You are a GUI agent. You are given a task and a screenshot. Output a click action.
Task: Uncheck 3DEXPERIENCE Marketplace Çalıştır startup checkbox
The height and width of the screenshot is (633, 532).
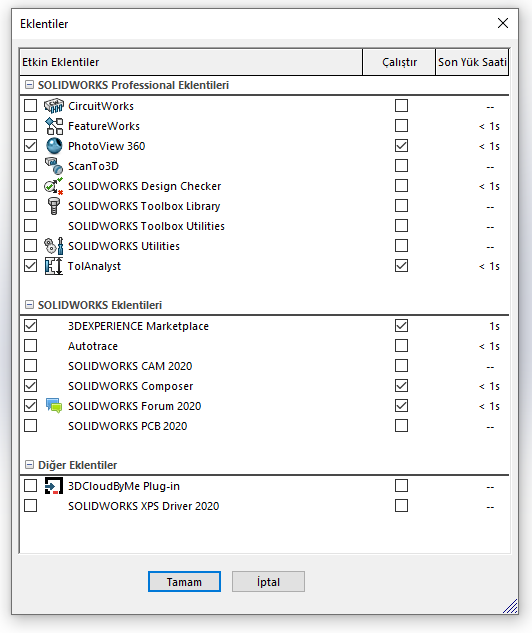(x=401, y=326)
